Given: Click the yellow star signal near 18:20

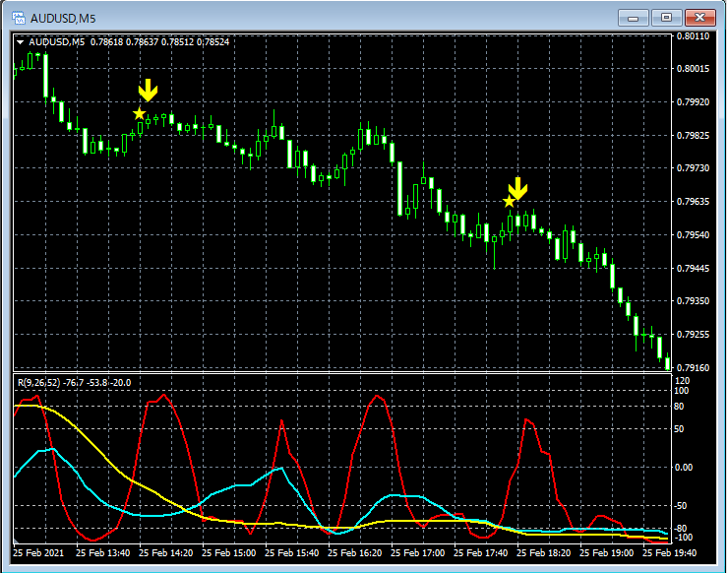Looking at the screenshot, I should point(510,202).
